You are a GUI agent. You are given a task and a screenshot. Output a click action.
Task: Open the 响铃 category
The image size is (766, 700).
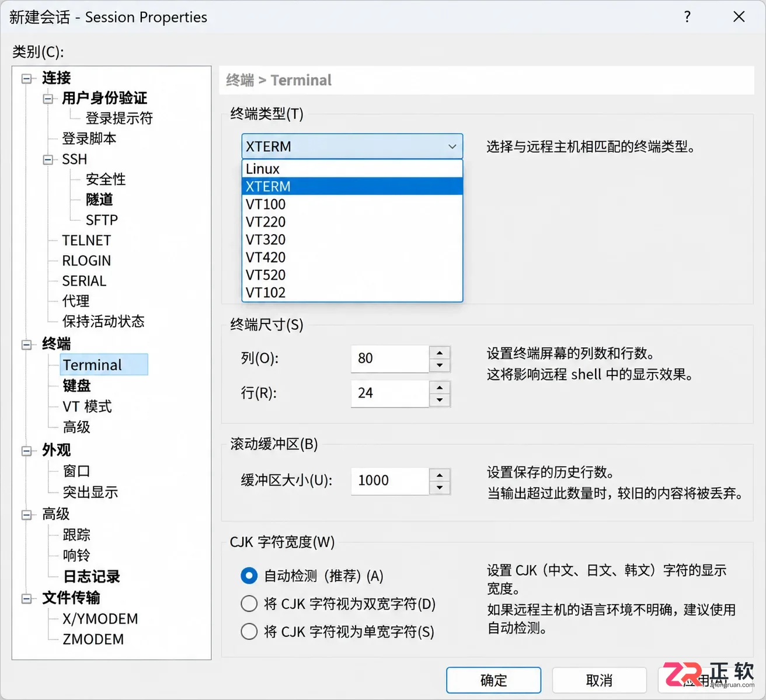[x=76, y=556]
